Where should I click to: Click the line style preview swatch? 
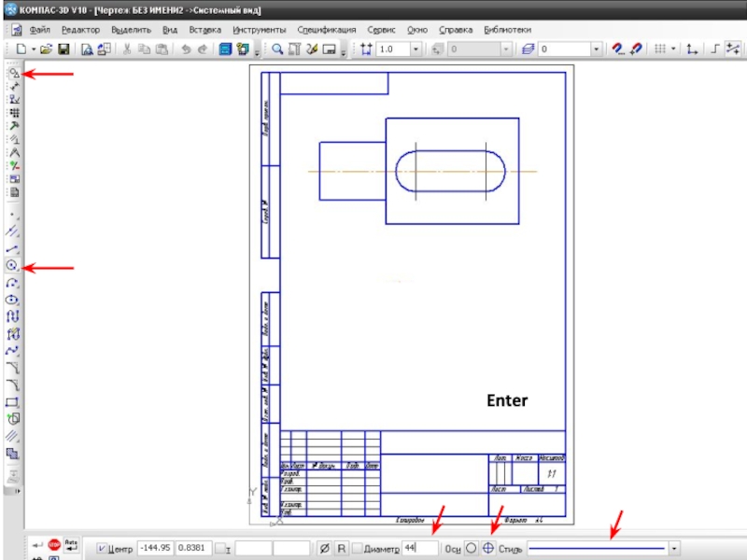pos(598,549)
